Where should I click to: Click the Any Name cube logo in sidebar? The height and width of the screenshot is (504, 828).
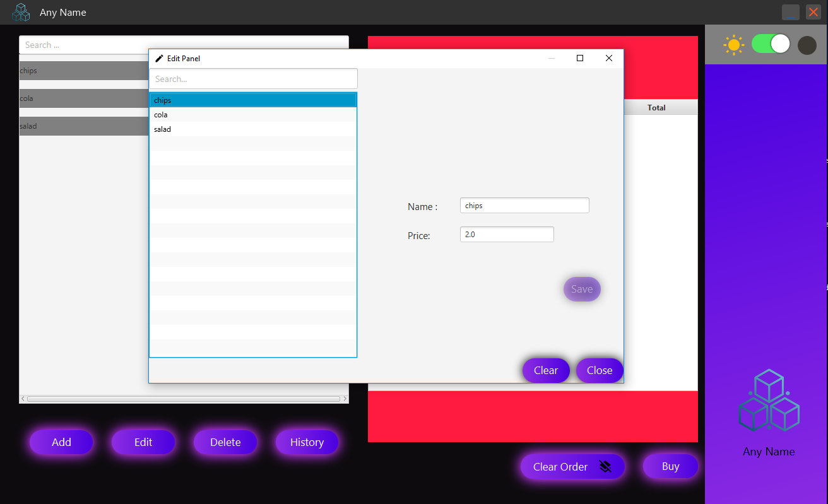point(769,400)
